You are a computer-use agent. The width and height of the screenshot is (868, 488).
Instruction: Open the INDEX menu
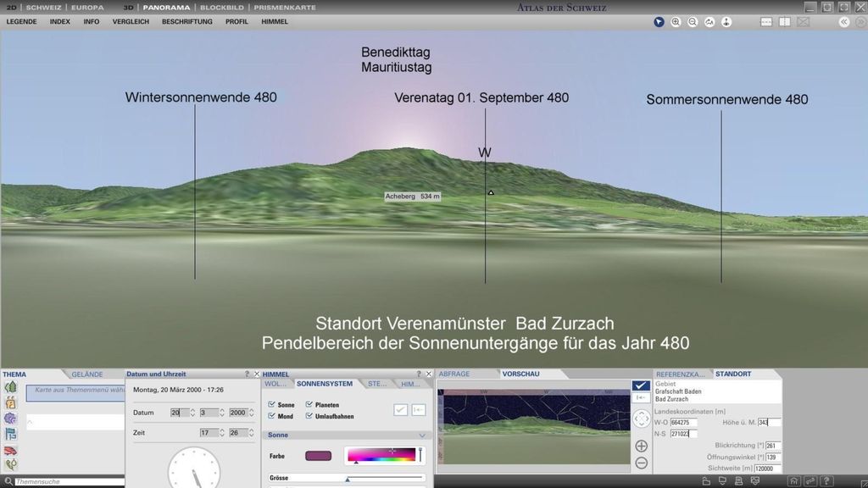click(60, 21)
